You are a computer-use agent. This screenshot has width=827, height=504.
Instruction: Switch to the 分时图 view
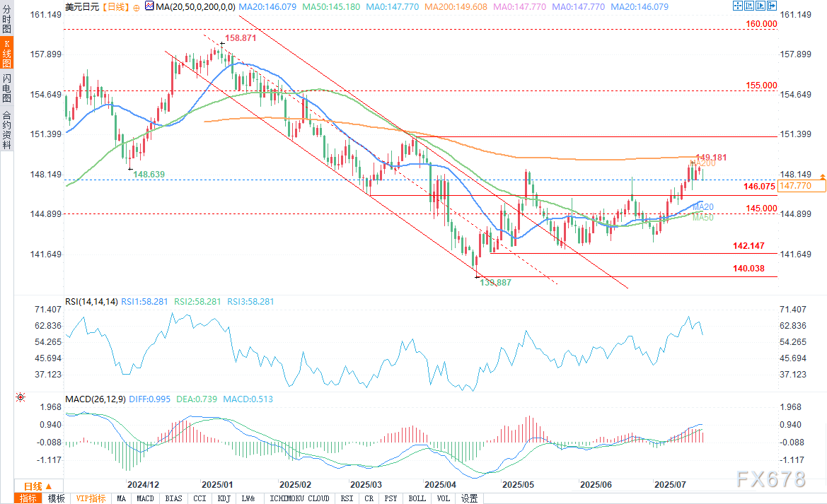point(7,22)
